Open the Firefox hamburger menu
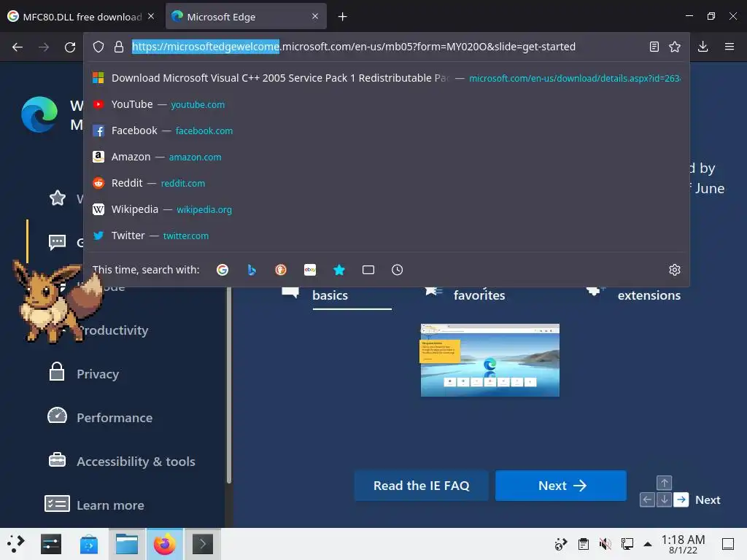This screenshot has height=560, width=747. (x=729, y=47)
